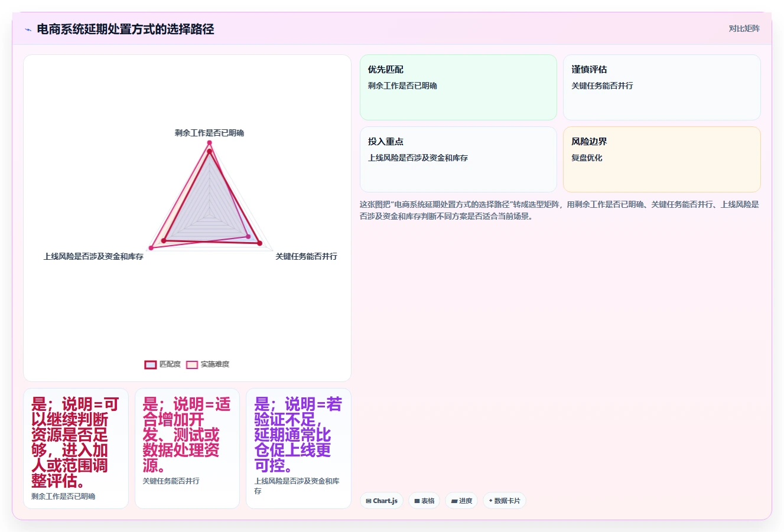Click the description paragraph starting 这张图把
Image resolution: width=784 pixels, height=532 pixels.
(559, 210)
